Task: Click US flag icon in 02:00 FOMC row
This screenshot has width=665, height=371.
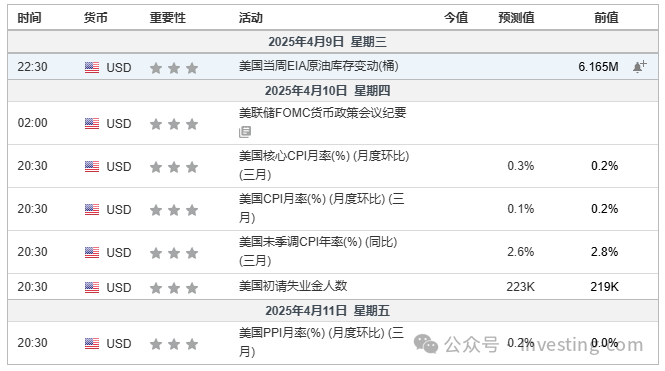Action: pyautogui.click(x=92, y=123)
